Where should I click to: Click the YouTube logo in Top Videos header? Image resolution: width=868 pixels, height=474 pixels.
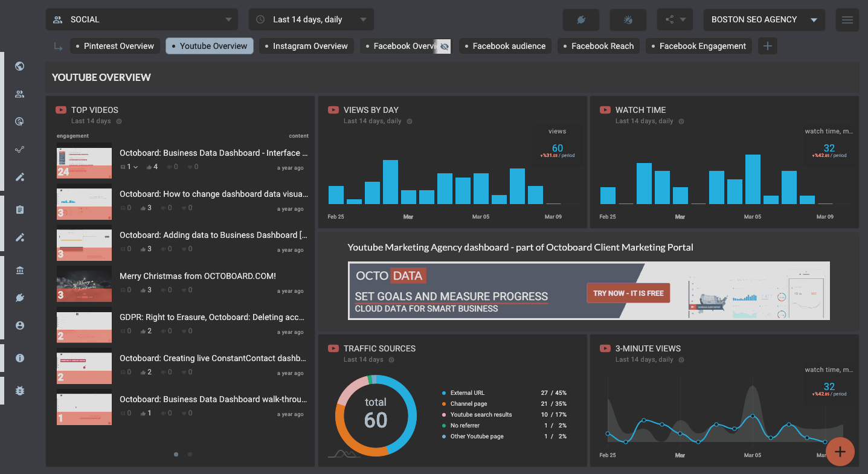point(61,110)
